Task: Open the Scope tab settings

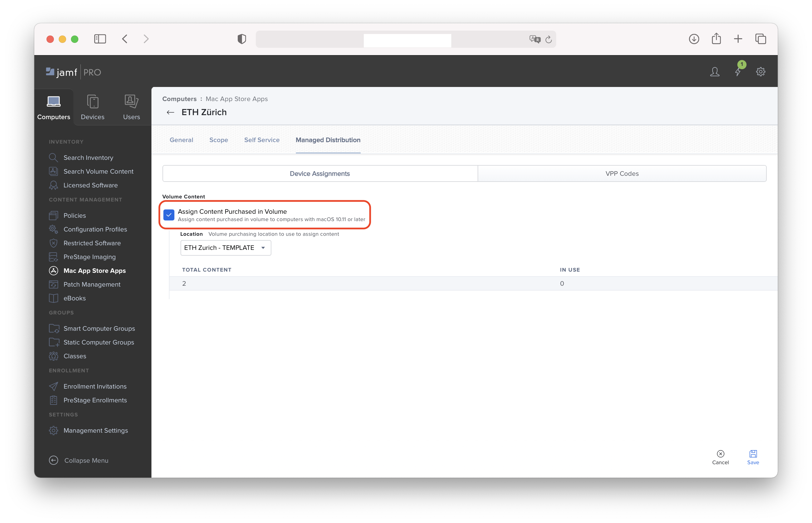Action: point(219,140)
